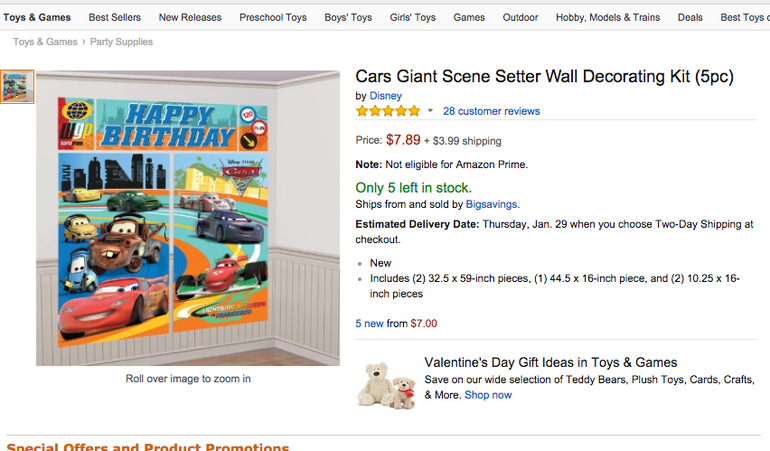Screen dimensions: 770x451
Task: Open the 5 new offers link
Action: pos(369,323)
